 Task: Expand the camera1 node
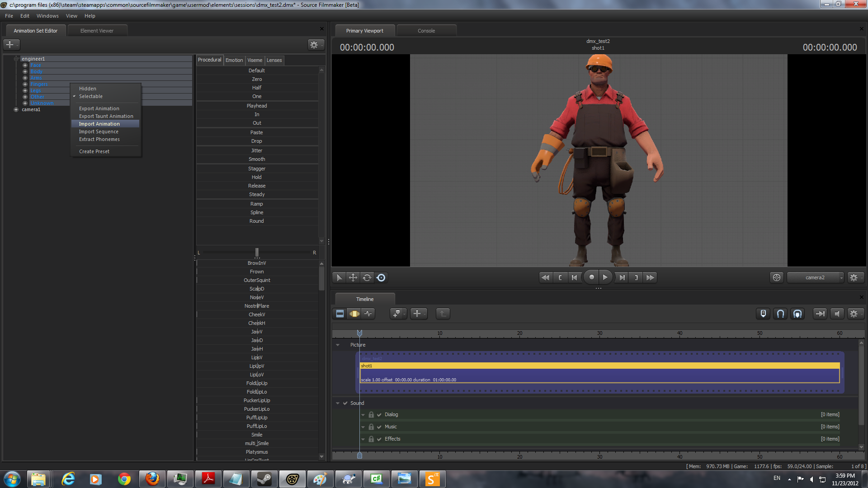[x=16, y=109]
